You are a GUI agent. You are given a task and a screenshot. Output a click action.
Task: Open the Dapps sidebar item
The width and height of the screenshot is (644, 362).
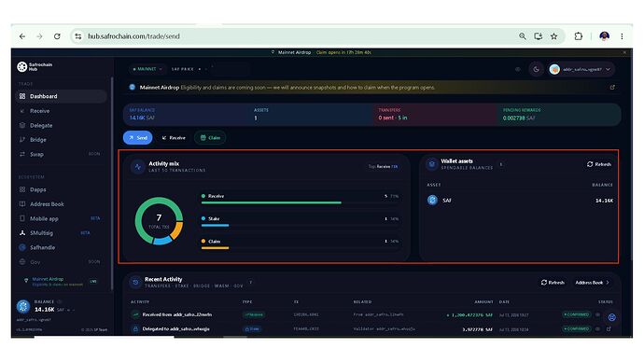(x=37, y=189)
